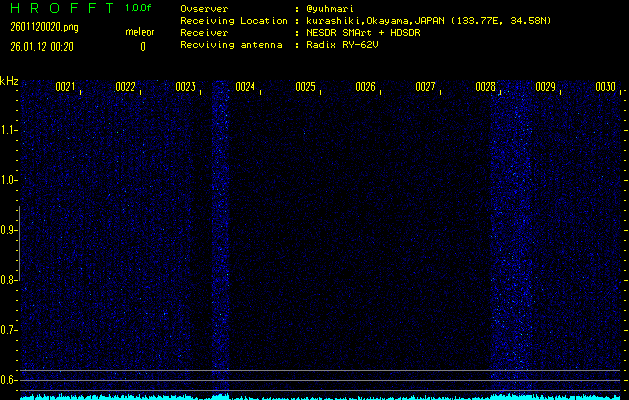Click the 0023 time marker

tap(185, 87)
